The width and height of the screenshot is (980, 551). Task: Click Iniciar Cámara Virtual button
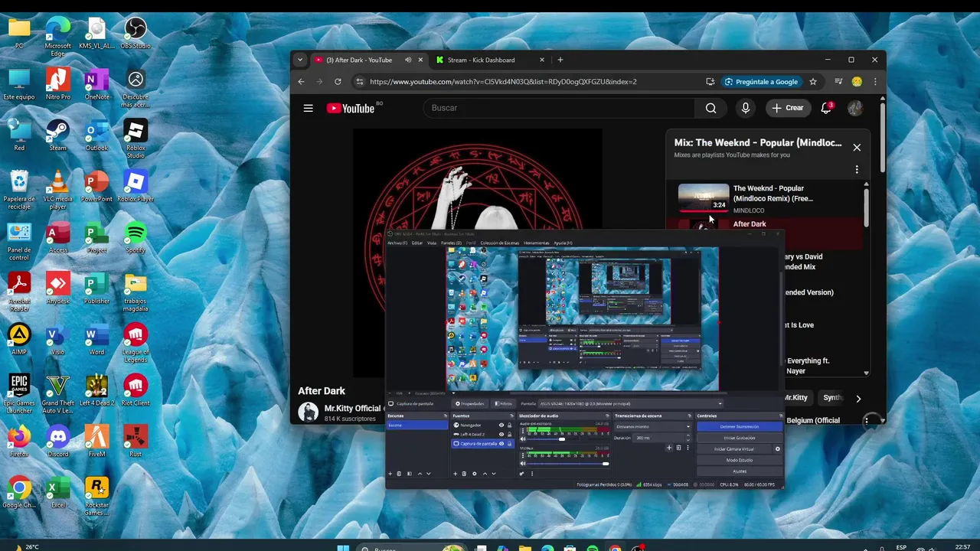734,448
